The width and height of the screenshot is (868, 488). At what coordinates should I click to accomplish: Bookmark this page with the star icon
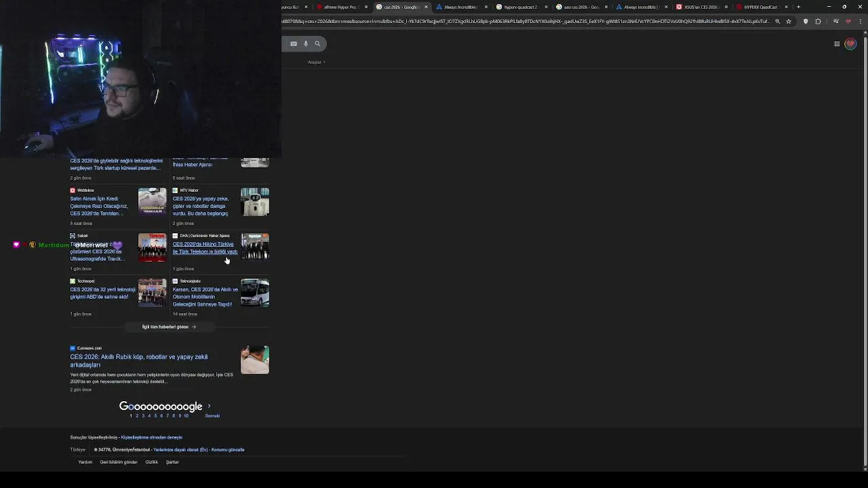[x=789, y=22]
